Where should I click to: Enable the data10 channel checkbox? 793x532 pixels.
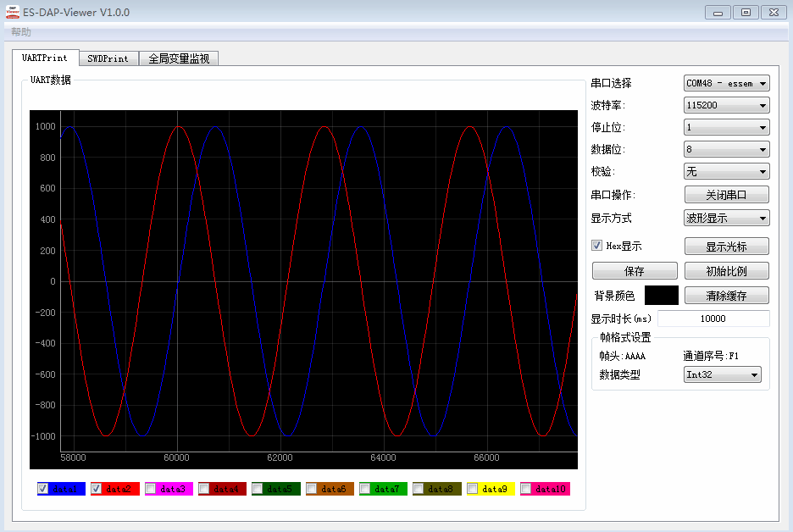point(526,489)
